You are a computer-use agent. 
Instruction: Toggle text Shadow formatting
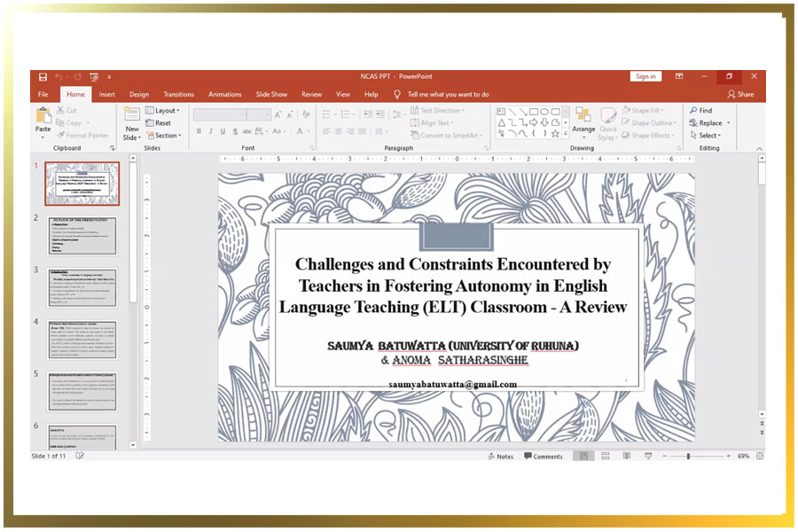(x=235, y=131)
